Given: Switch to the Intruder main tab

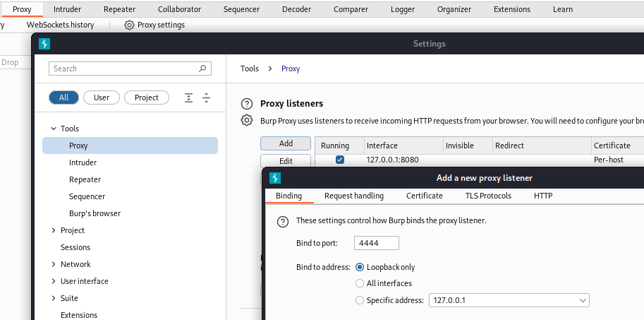Looking at the screenshot, I should click(67, 9).
